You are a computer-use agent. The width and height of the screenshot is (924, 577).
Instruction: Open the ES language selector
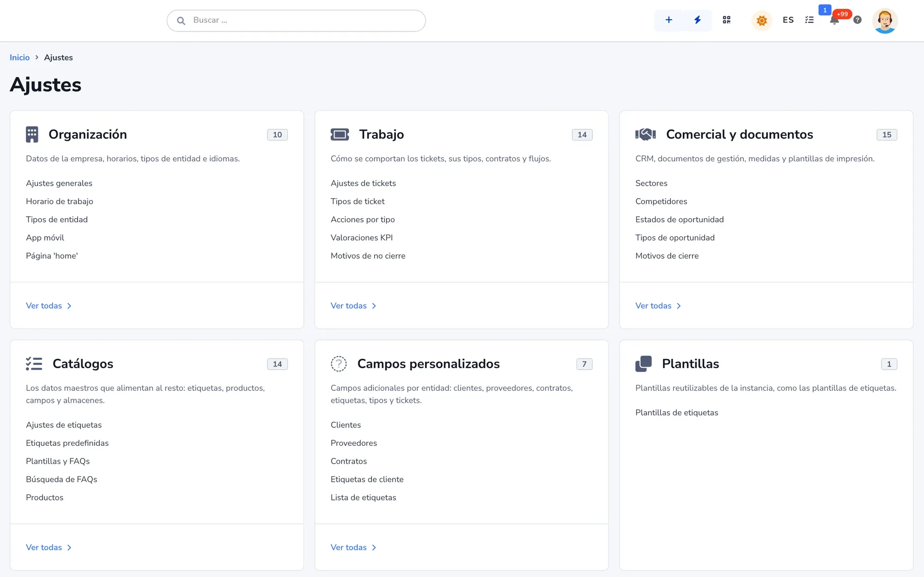[x=788, y=20]
